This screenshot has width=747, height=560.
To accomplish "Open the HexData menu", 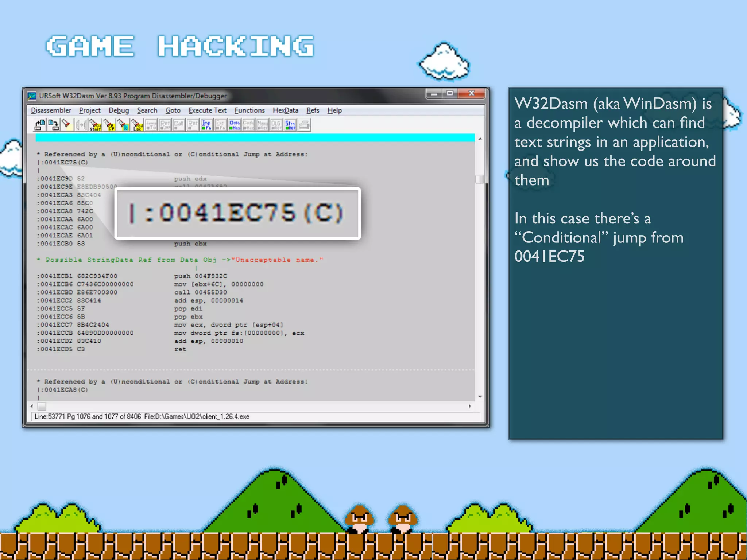I will point(285,110).
